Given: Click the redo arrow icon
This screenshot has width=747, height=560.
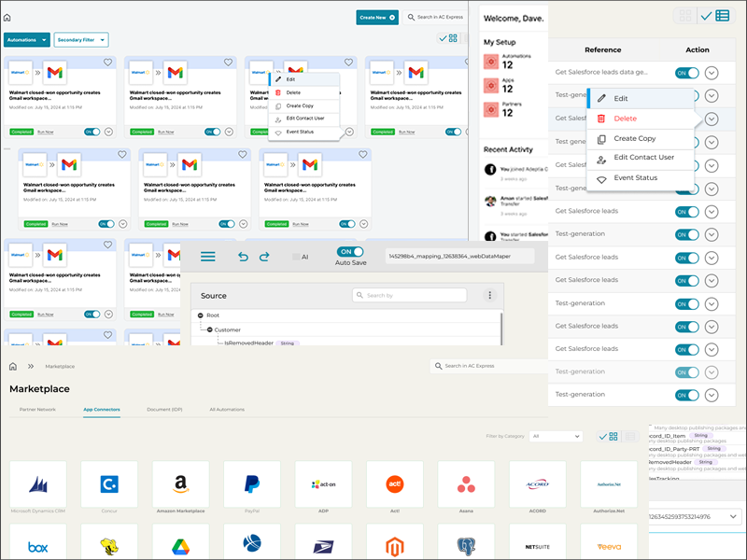Looking at the screenshot, I should point(264,257).
